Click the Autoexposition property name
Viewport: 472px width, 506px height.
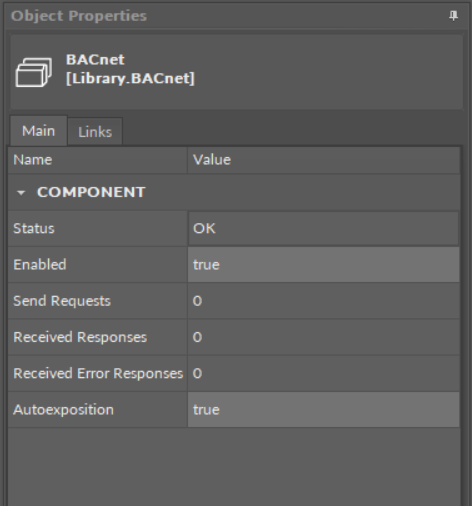63,410
